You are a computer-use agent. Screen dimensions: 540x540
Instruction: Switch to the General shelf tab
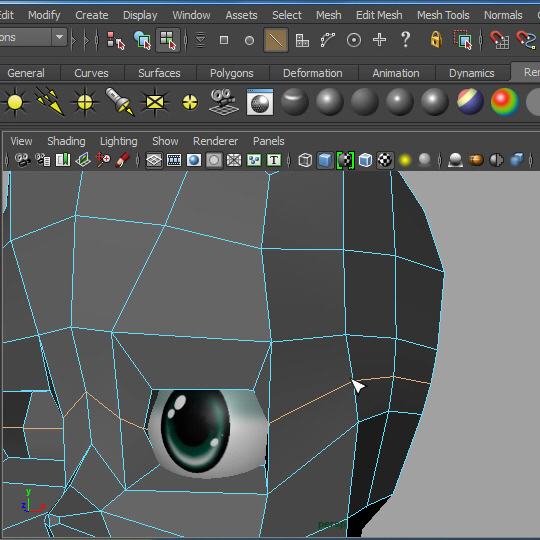pyautogui.click(x=26, y=73)
